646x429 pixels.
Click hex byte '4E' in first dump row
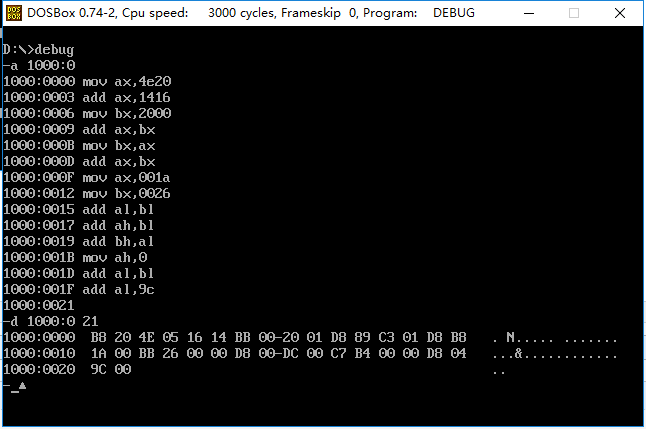tap(147, 338)
